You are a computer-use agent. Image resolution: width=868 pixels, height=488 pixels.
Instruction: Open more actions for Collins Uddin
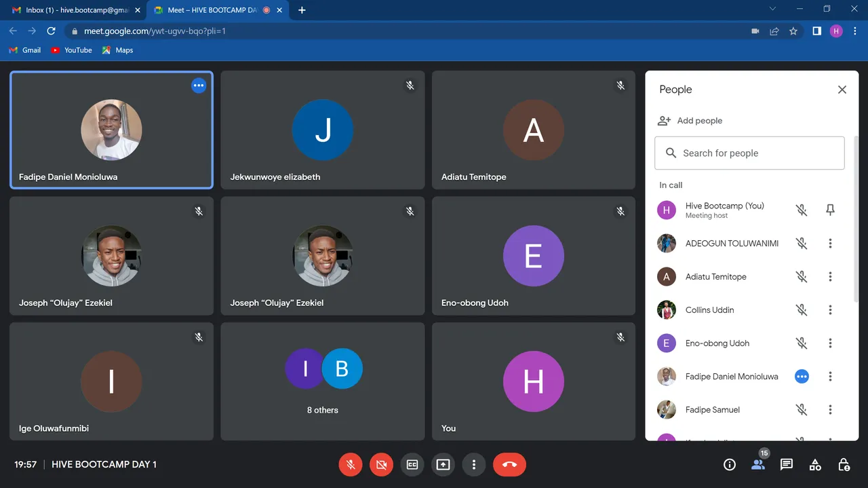(830, 310)
